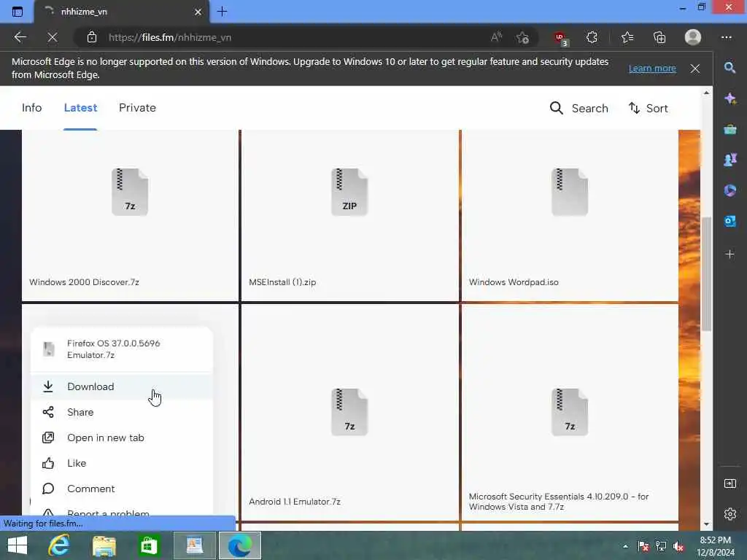Screen dimensions: 747x560
Task: Open the Extensions puzzle icon
Action: point(592,37)
